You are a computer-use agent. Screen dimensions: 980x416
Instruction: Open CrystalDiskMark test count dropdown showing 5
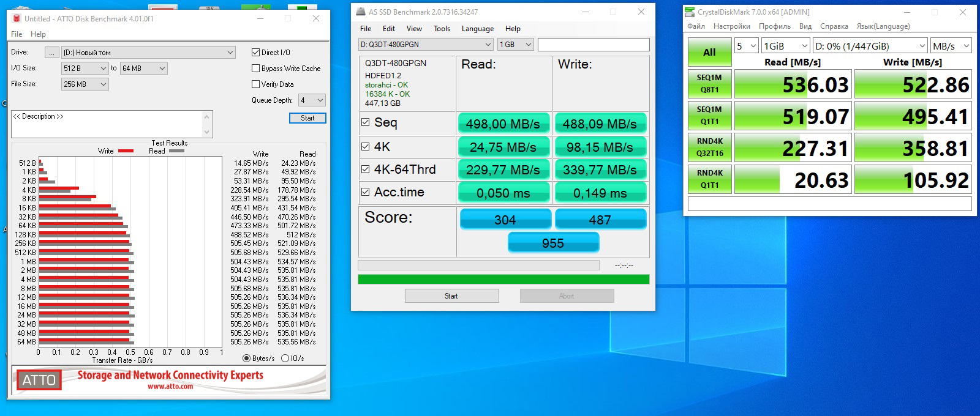pyautogui.click(x=747, y=46)
